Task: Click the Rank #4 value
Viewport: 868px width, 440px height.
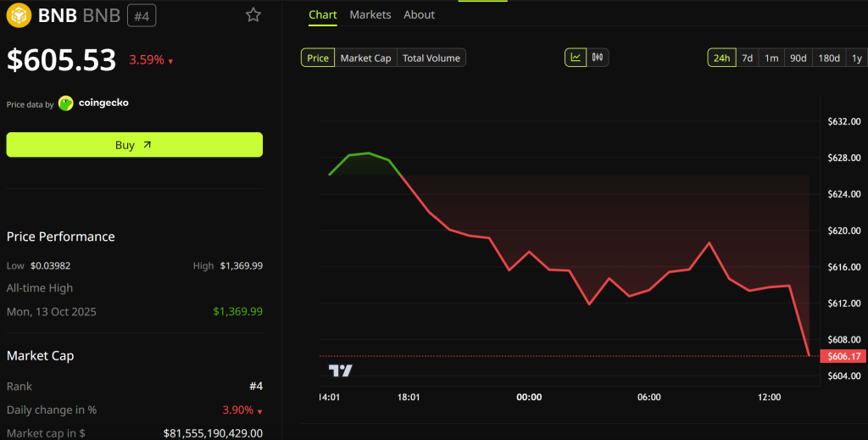Action: [x=256, y=387]
